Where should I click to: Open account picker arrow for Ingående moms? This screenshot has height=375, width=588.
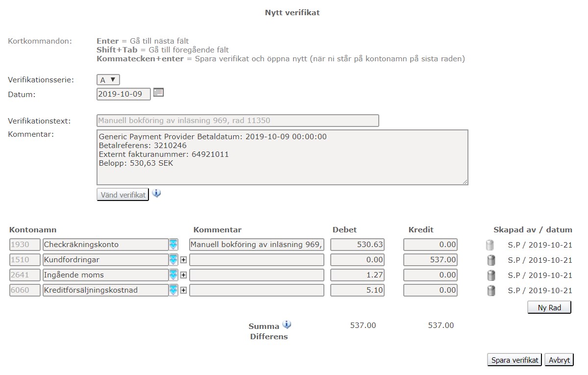tap(173, 275)
